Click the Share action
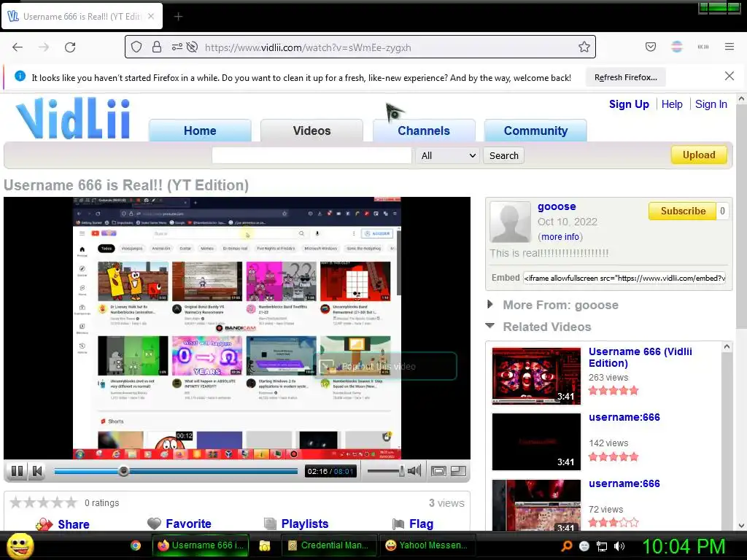This screenshot has width=747, height=560. [x=63, y=524]
